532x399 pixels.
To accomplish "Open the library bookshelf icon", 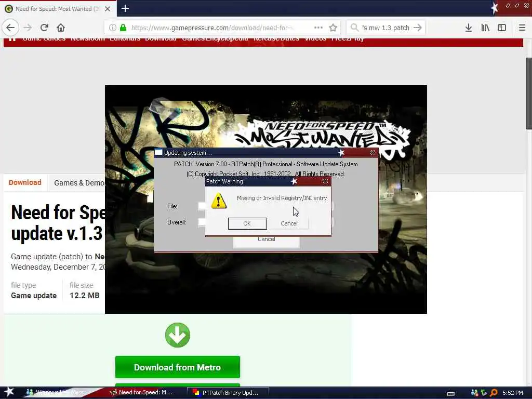I will coord(485,28).
